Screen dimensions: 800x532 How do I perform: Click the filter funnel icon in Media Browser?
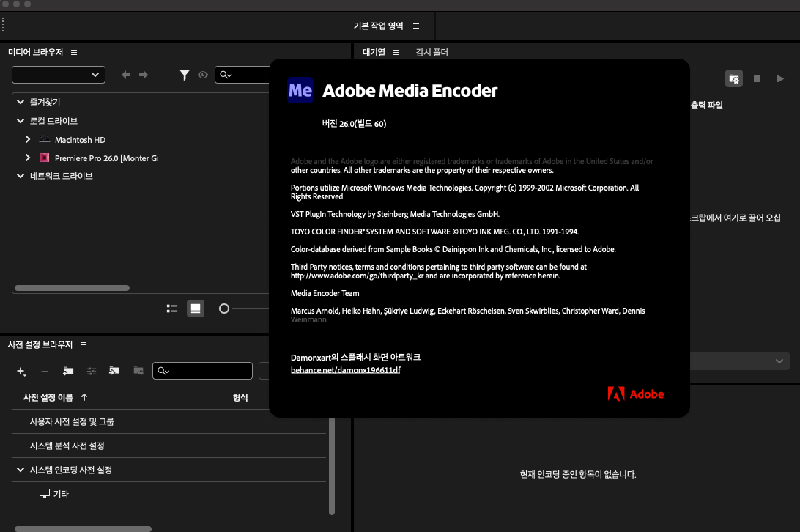tap(185, 75)
